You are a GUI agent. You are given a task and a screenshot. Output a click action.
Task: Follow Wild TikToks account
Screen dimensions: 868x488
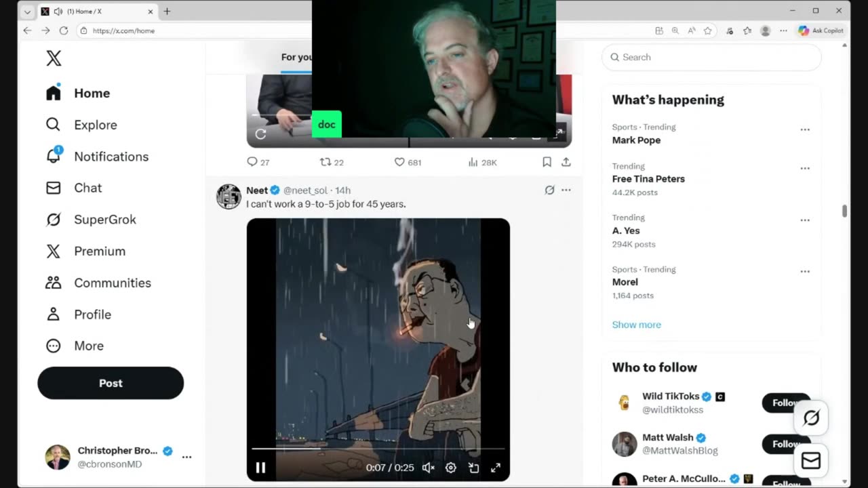pyautogui.click(x=786, y=403)
